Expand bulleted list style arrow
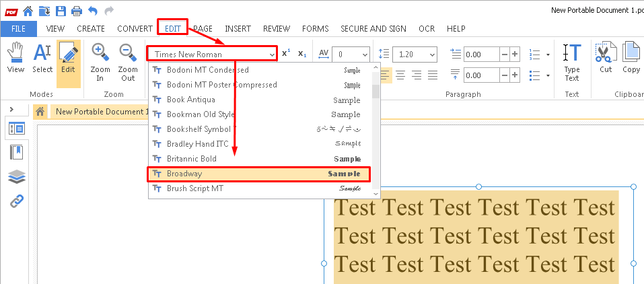Viewport: 644px width, 284px height. [548, 75]
